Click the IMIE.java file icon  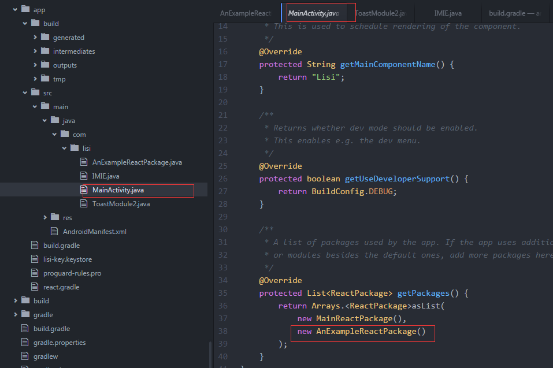click(x=84, y=176)
